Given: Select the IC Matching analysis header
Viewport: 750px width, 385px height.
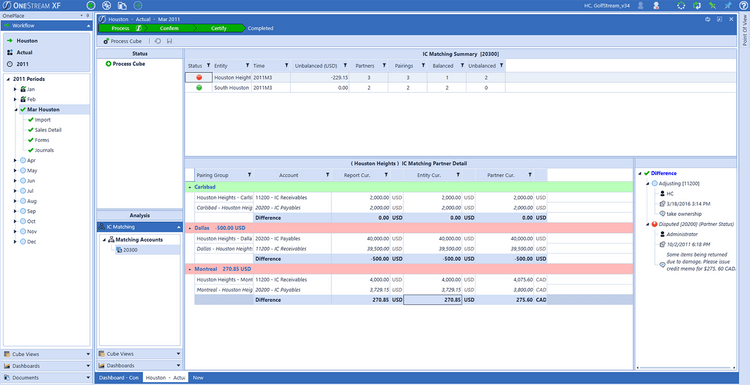Looking at the screenshot, I should pos(140,227).
